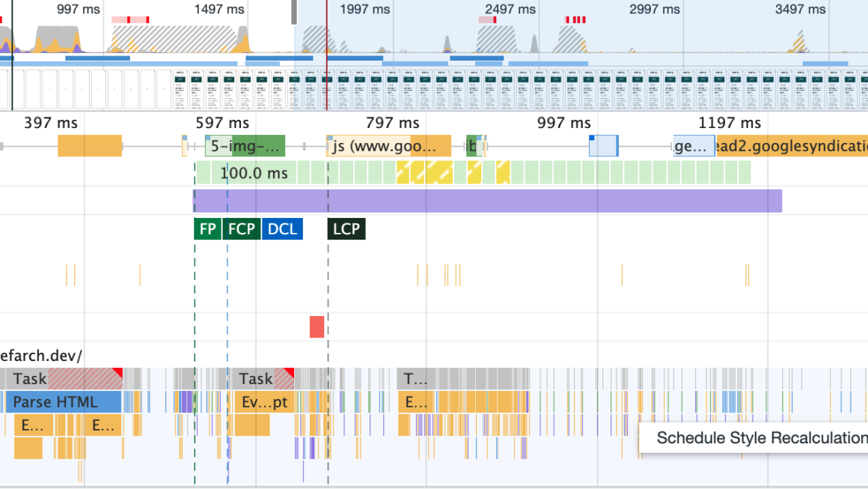Select the Parse HTML event
Screen dimensions: 868x489
pos(63,402)
